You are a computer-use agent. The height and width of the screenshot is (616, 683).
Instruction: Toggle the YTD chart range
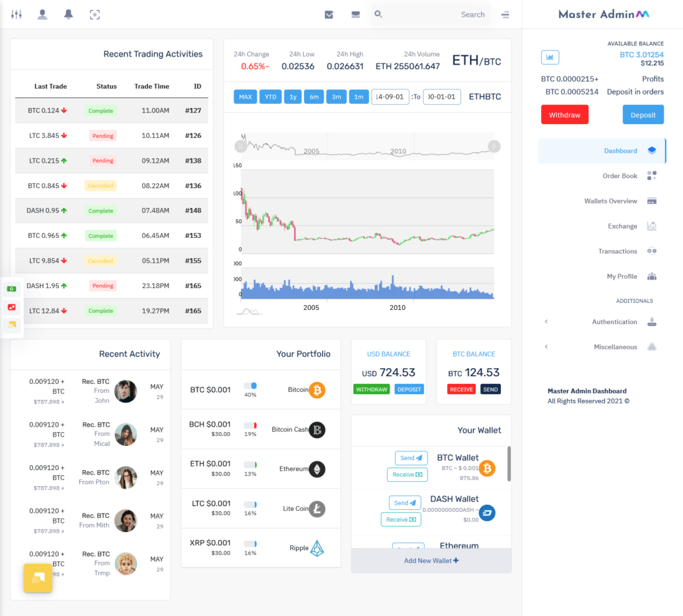click(x=270, y=96)
